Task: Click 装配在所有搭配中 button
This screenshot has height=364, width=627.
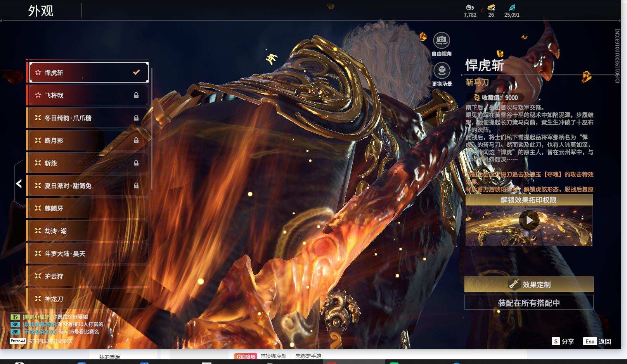Action: tap(529, 303)
